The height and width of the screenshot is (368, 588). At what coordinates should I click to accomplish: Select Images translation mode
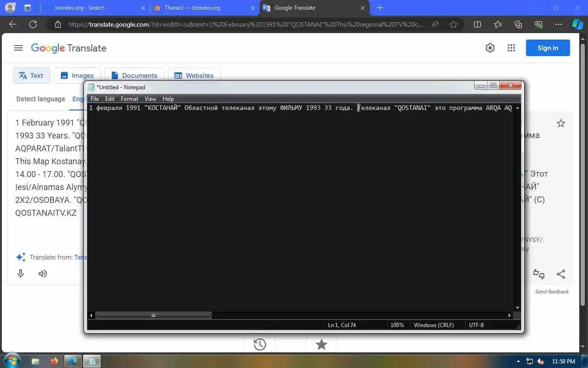click(x=77, y=75)
